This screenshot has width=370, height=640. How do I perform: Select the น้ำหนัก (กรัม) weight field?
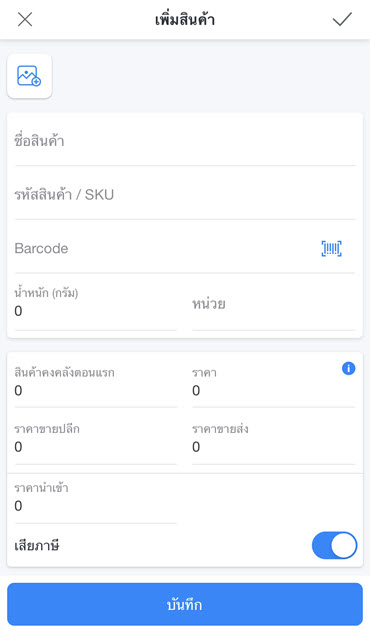pos(95,303)
